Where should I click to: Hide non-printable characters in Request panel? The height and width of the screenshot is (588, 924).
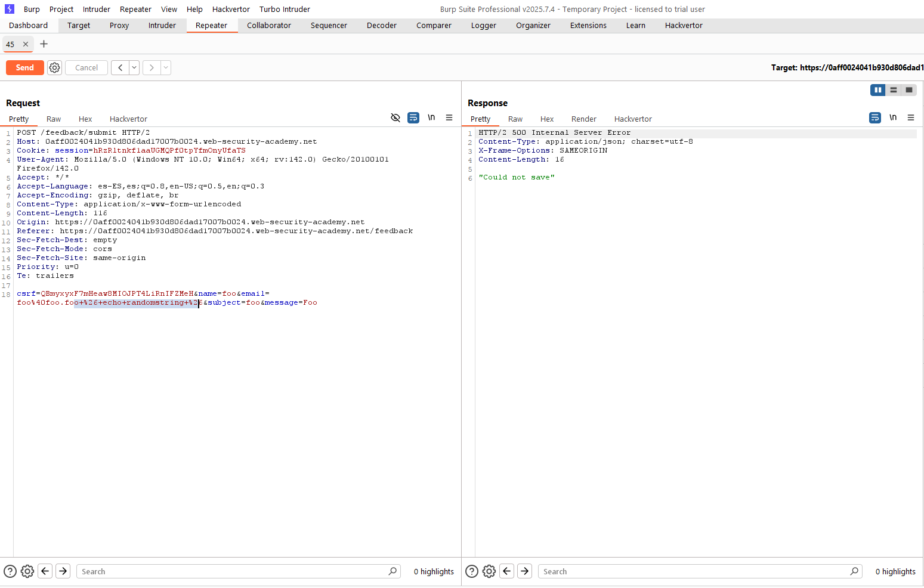click(x=395, y=118)
